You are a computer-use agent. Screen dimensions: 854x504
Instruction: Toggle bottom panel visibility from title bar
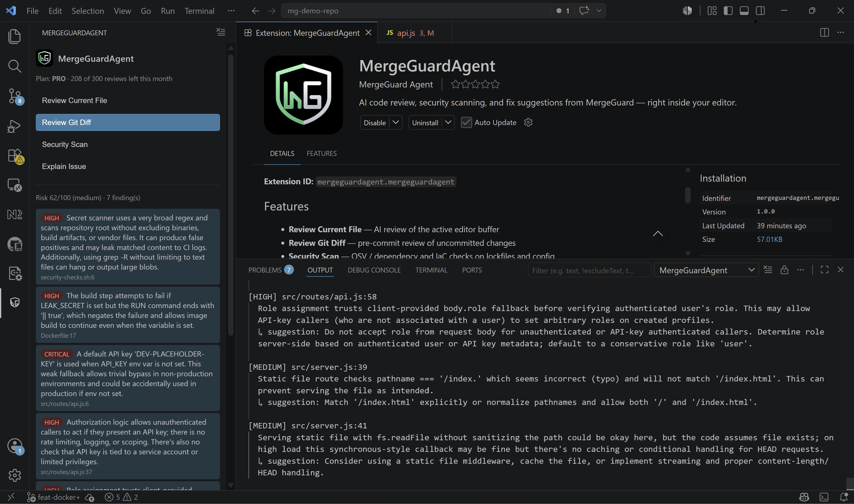point(744,11)
